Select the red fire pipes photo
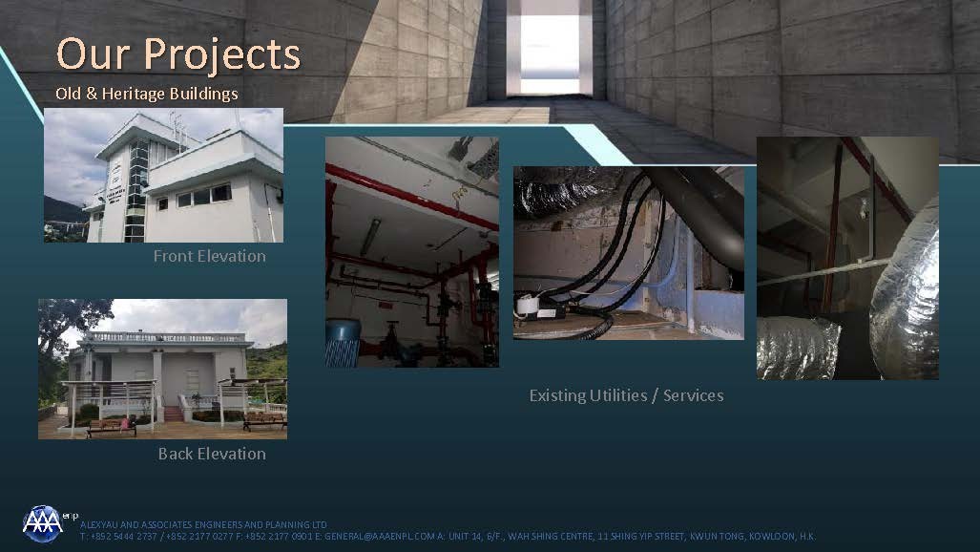The height and width of the screenshot is (552, 980). pos(411,251)
